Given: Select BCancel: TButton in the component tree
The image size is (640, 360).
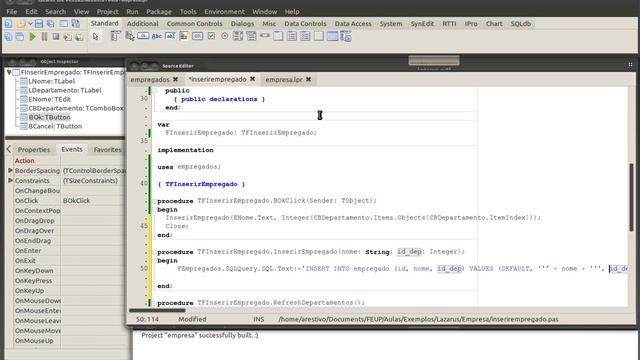Looking at the screenshot, I should pyautogui.click(x=55, y=126).
